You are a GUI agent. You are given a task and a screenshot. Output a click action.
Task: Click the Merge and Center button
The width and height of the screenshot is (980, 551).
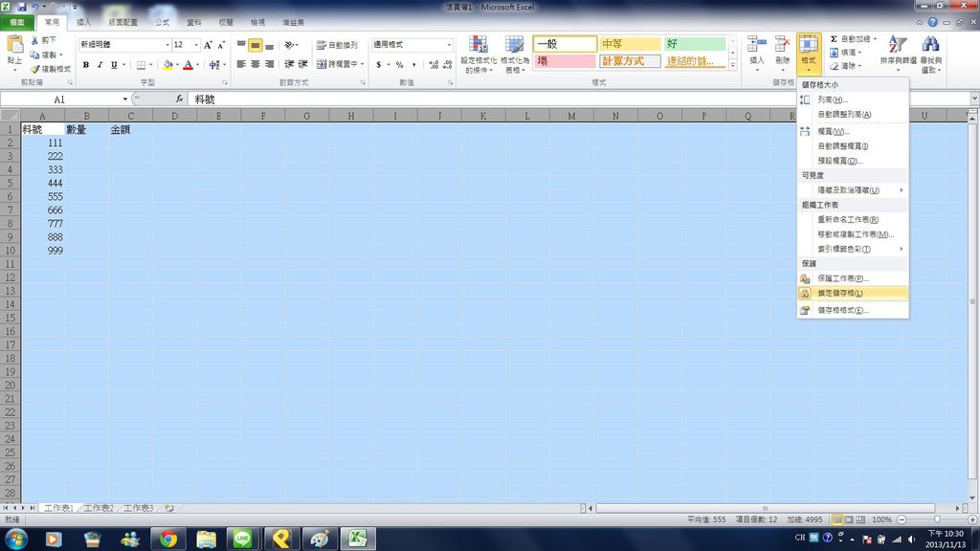338,64
